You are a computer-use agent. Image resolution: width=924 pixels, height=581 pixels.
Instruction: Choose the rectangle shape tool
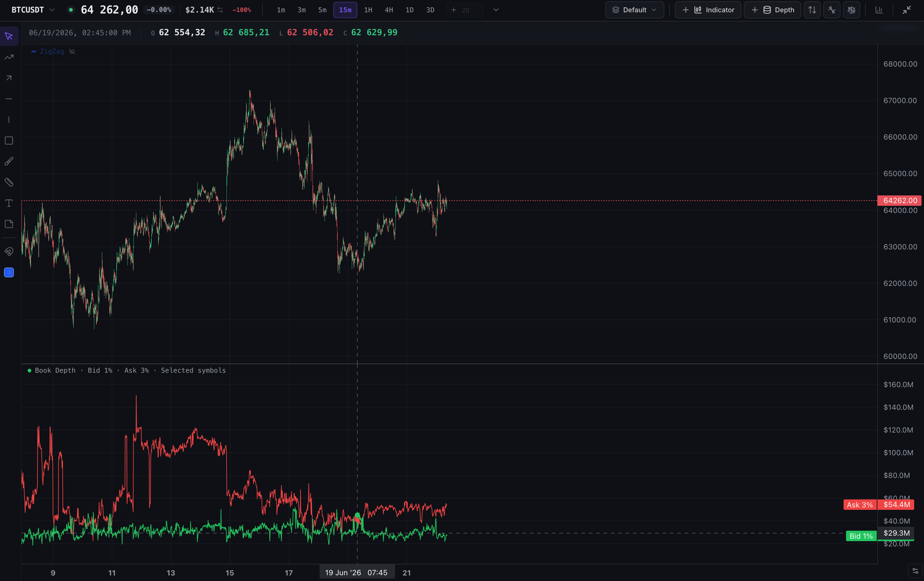click(9, 141)
